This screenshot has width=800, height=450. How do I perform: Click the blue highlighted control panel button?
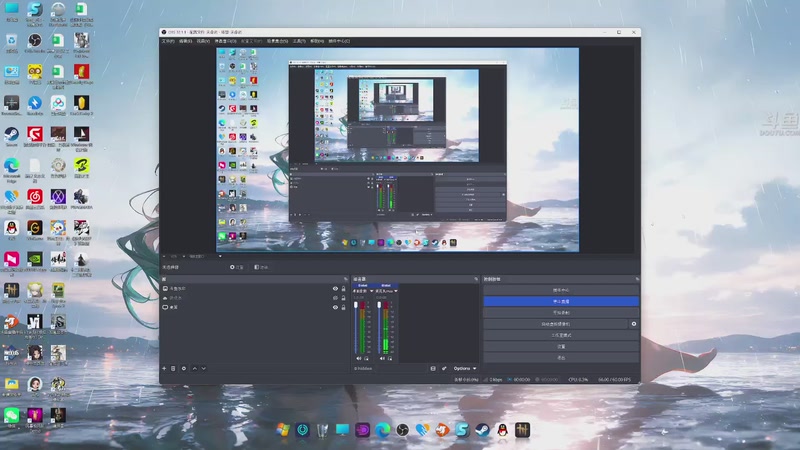click(560, 300)
